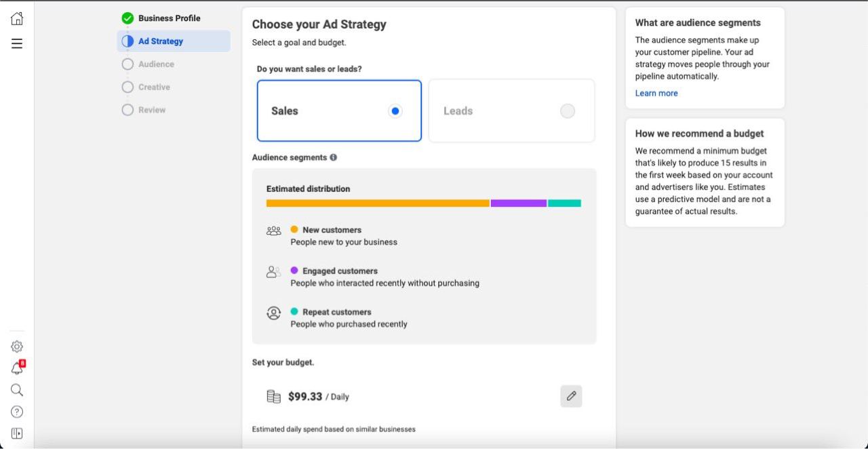
Task: Click the orange New customers bar segment
Action: coord(378,203)
